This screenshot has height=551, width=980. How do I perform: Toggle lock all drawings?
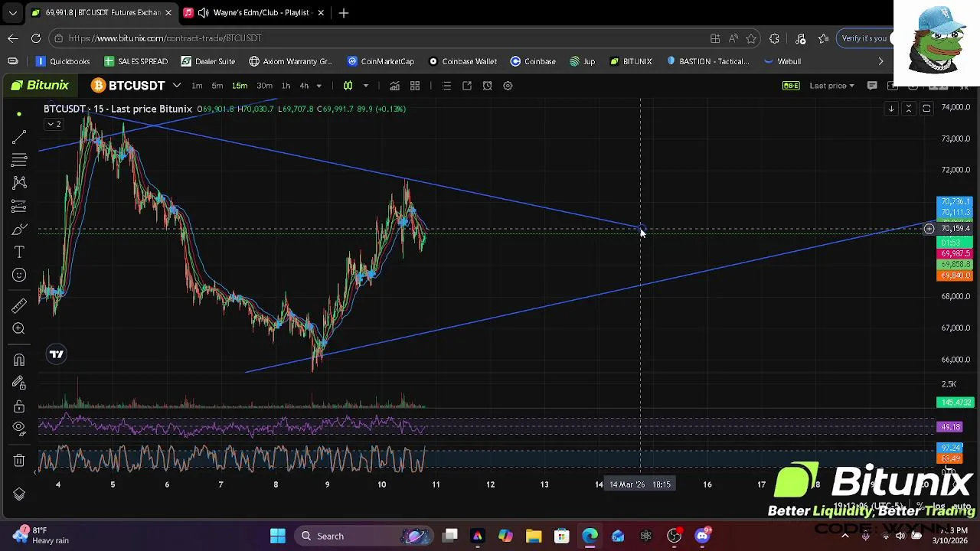(19, 406)
